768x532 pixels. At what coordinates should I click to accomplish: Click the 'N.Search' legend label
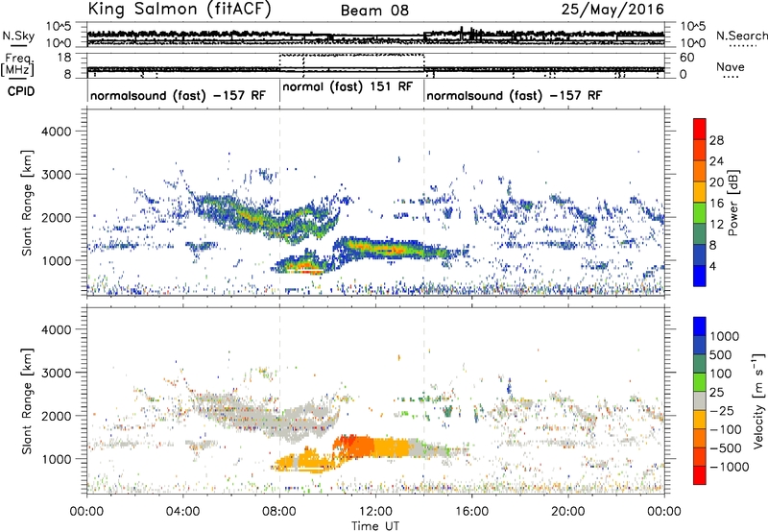pyautogui.click(x=741, y=36)
